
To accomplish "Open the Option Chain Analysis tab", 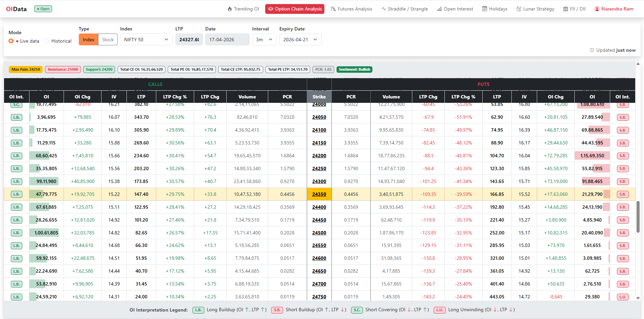I will (295, 9).
